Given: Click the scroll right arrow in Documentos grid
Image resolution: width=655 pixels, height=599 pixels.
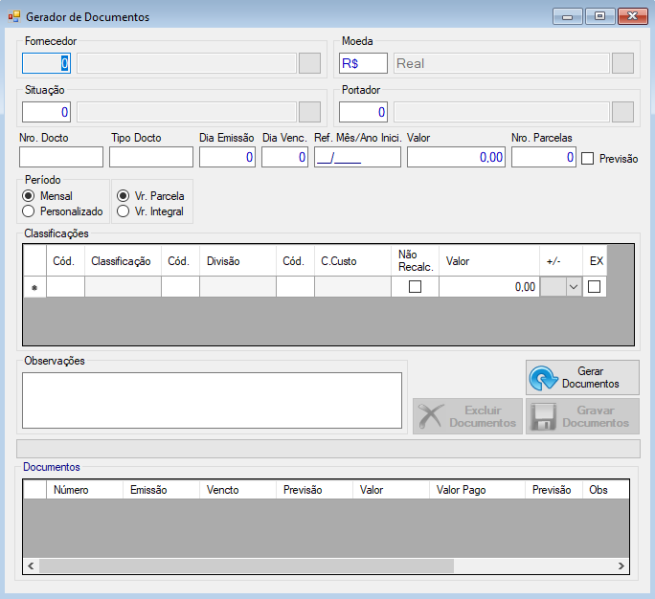Looking at the screenshot, I should 621,566.
